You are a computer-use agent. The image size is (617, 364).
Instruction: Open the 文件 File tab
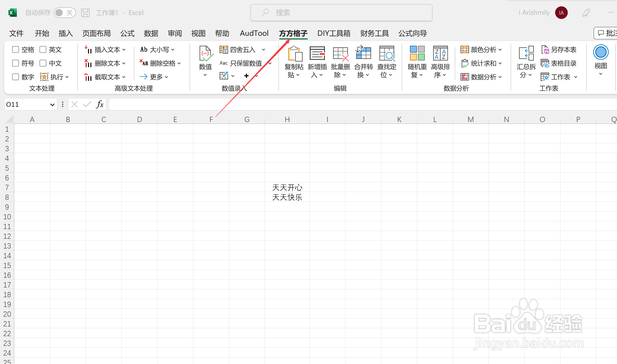[16, 33]
